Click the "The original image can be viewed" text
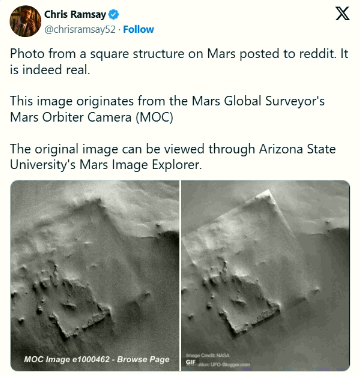This screenshot has width=360, height=375. tap(107, 149)
